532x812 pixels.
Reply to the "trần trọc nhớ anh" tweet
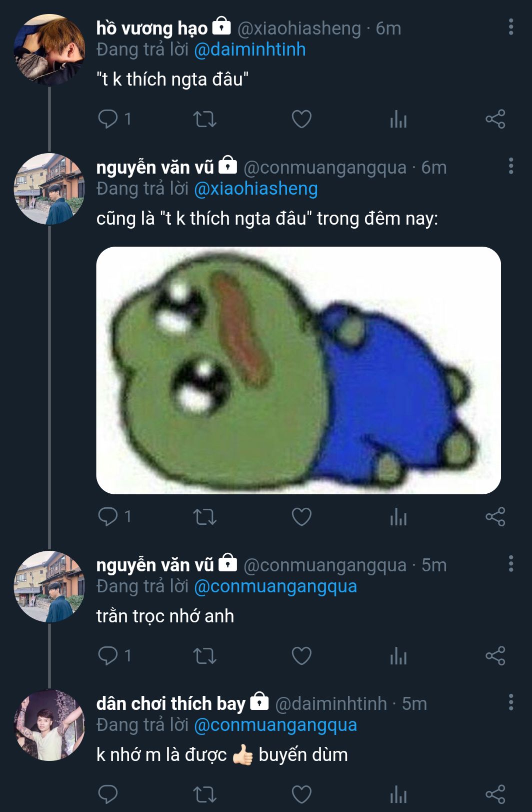pos(108,656)
